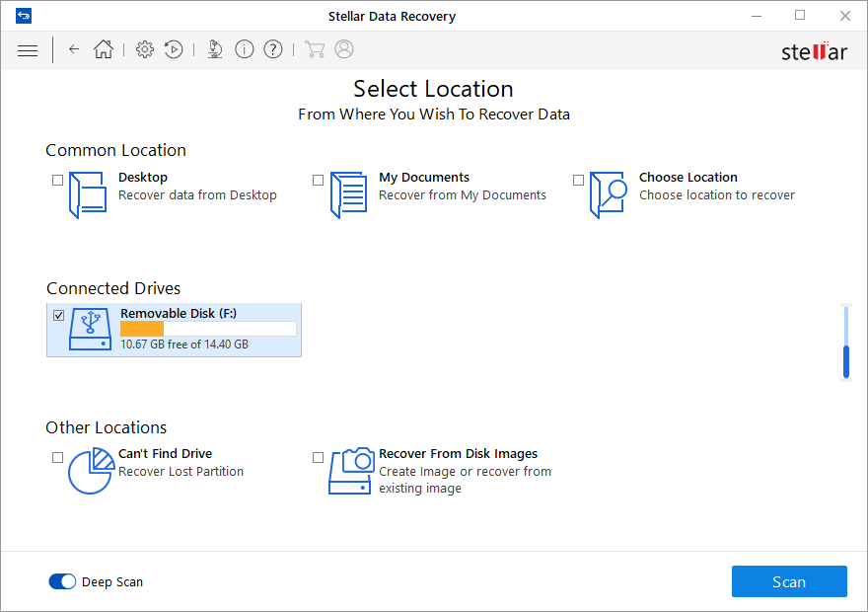This screenshot has width=868, height=612.
Task: Maximize the Stellar Data Recovery window
Action: click(800, 16)
